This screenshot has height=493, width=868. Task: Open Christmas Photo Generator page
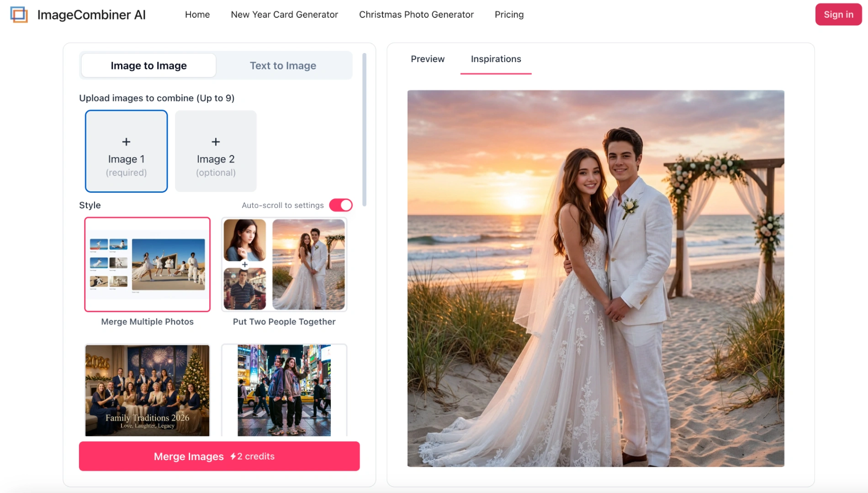(x=416, y=15)
